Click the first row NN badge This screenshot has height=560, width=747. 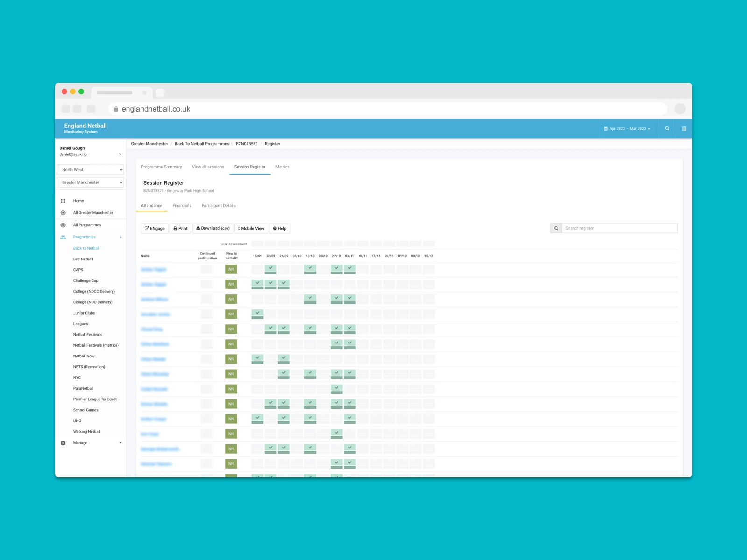point(231,269)
